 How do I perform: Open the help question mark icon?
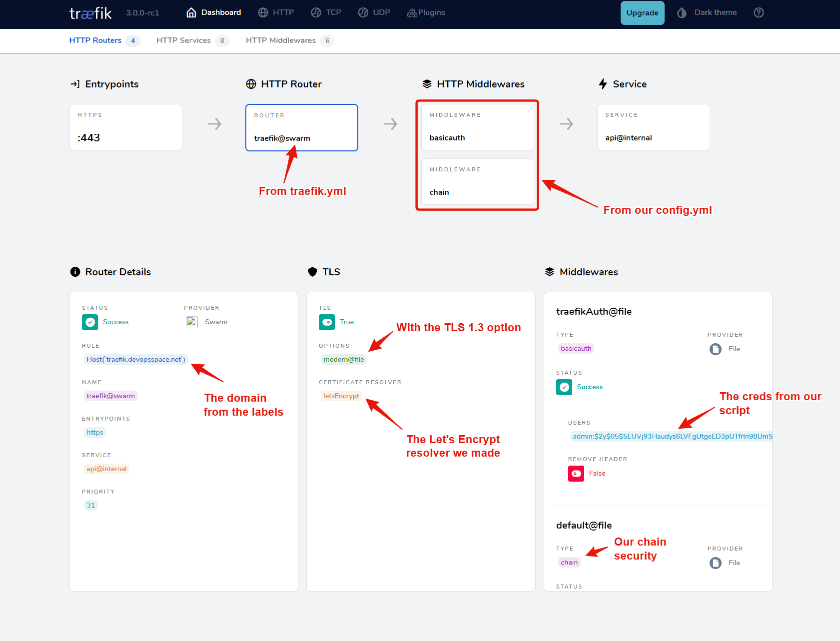[759, 12]
